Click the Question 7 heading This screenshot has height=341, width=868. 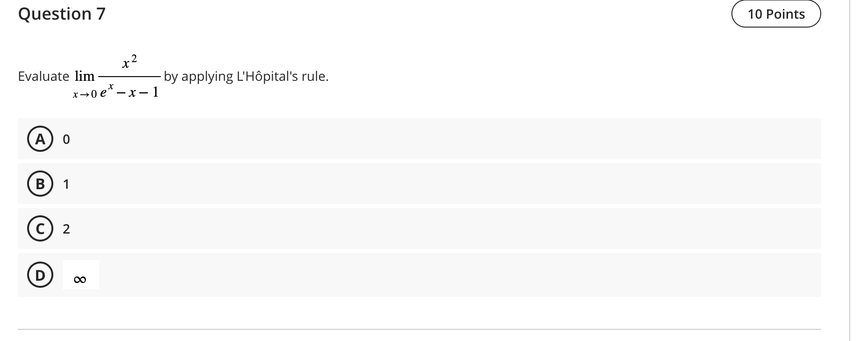[x=60, y=14]
